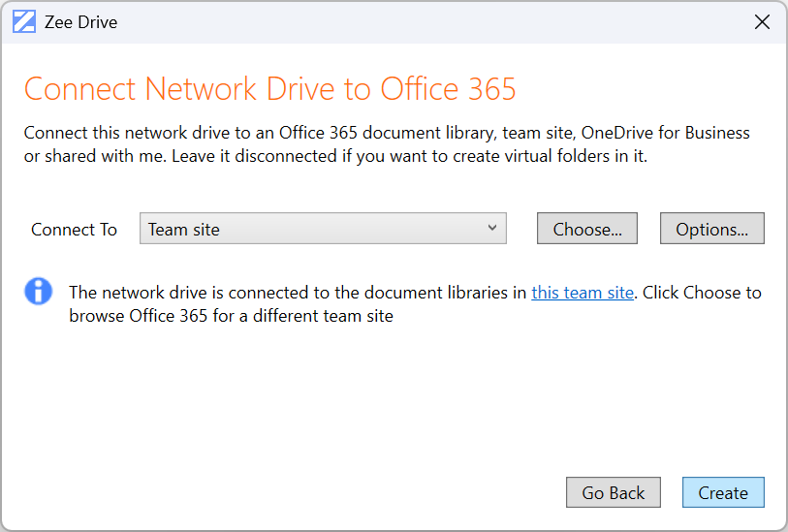The width and height of the screenshot is (788, 532).
Task: Close the Zee Drive dialog window
Action: [x=762, y=22]
